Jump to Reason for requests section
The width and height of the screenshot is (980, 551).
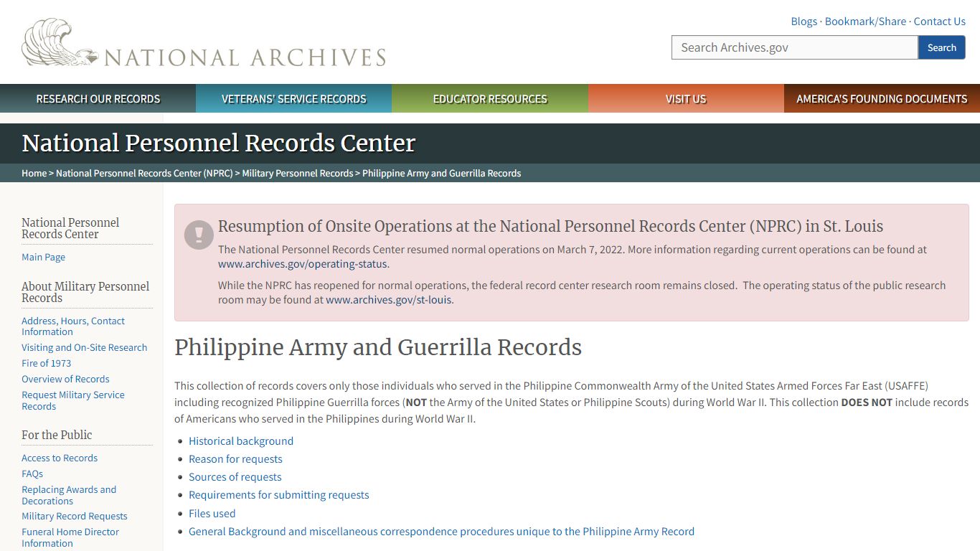pyautogui.click(x=235, y=458)
